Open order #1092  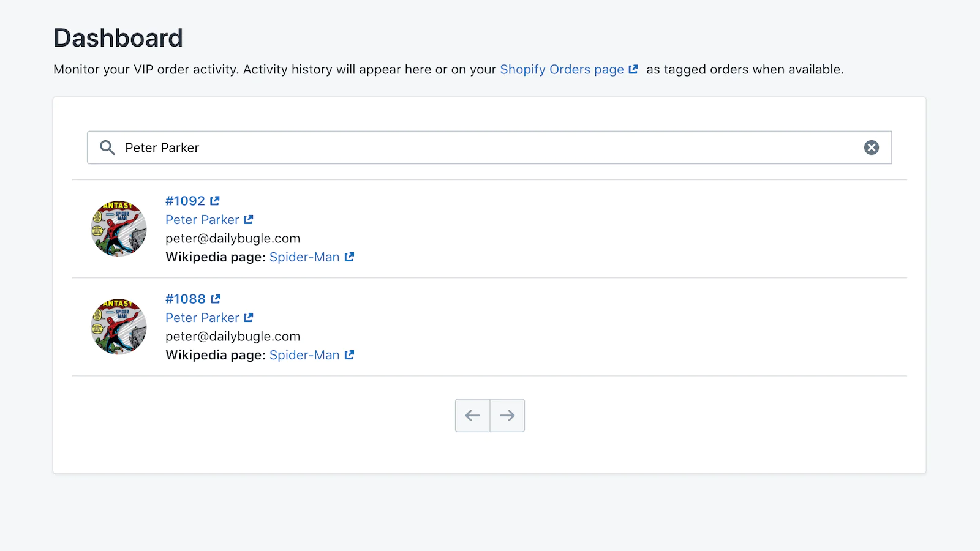pos(185,201)
